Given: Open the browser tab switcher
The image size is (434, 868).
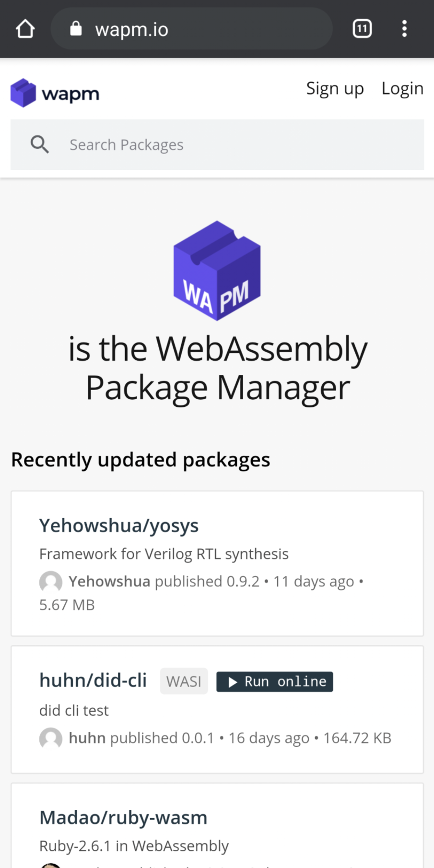Looking at the screenshot, I should [x=362, y=29].
